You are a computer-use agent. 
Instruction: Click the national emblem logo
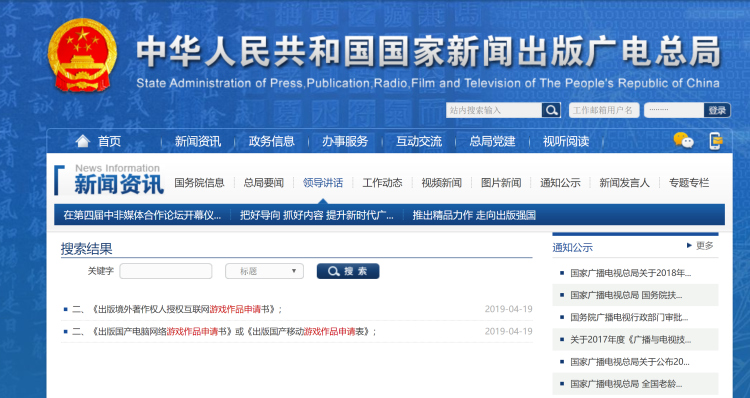point(82,55)
